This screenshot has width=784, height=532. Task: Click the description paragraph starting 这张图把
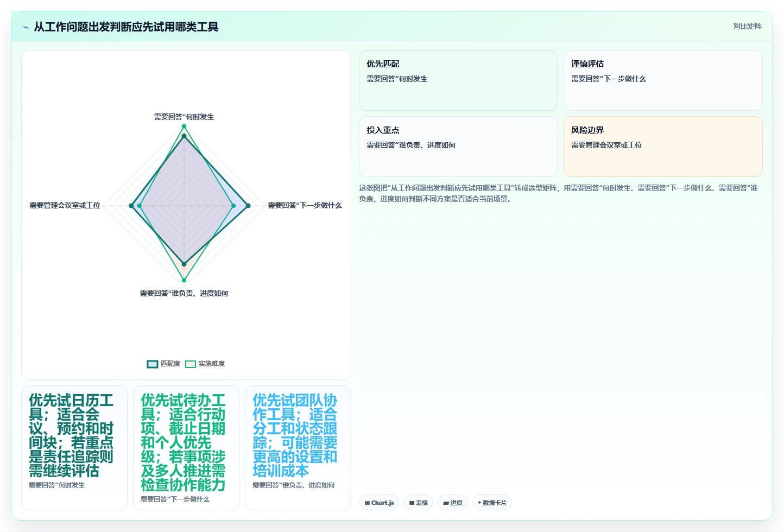559,193
